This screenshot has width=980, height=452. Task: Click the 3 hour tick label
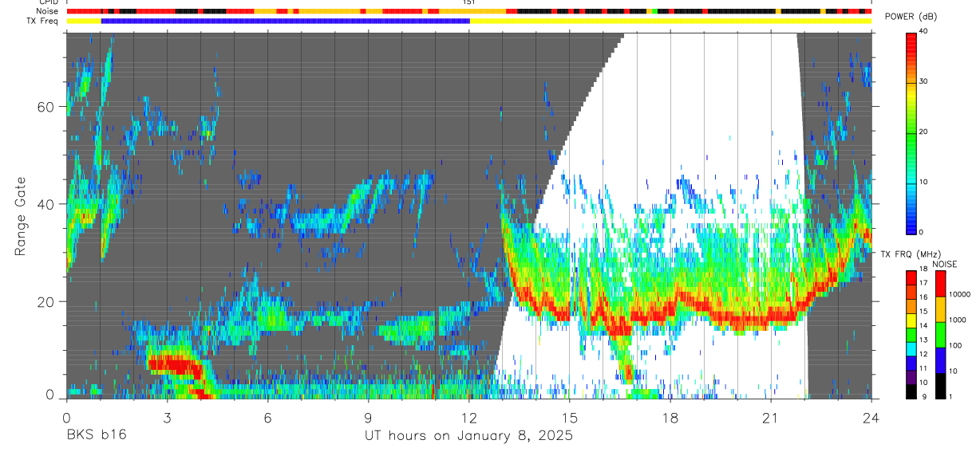(x=167, y=417)
